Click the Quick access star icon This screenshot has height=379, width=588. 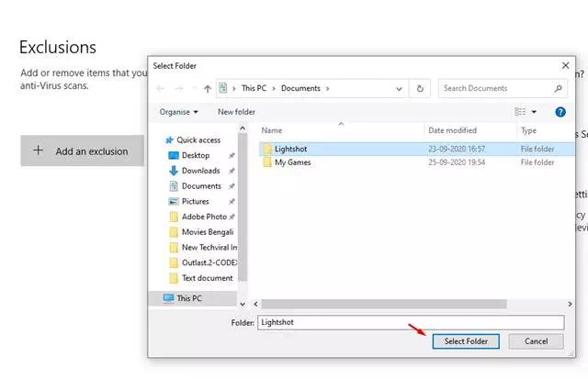168,139
